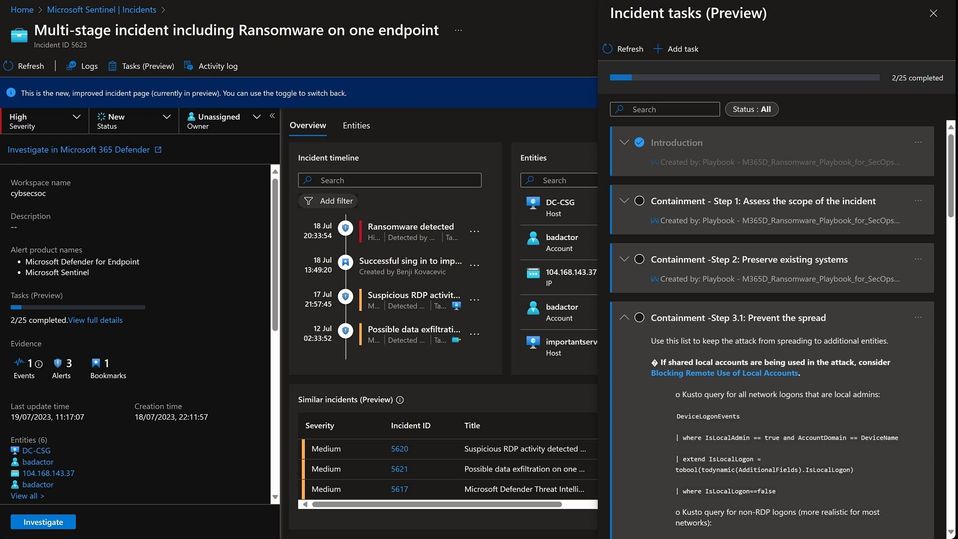The height and width of the screenshot is (539, 958).
Task: Click View full details under Tasks
Action: tap(95, 320)
